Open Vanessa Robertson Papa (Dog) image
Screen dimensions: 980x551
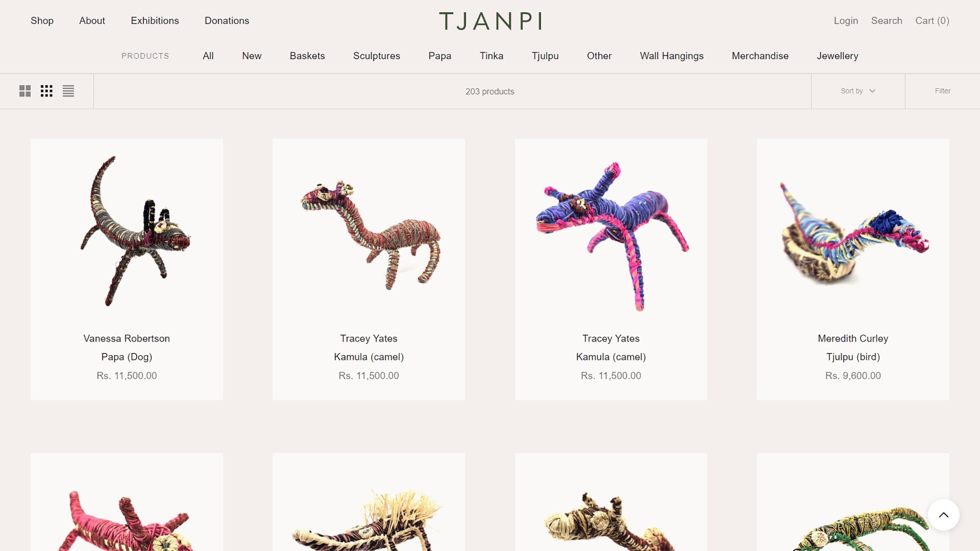[x=127, y=231]
